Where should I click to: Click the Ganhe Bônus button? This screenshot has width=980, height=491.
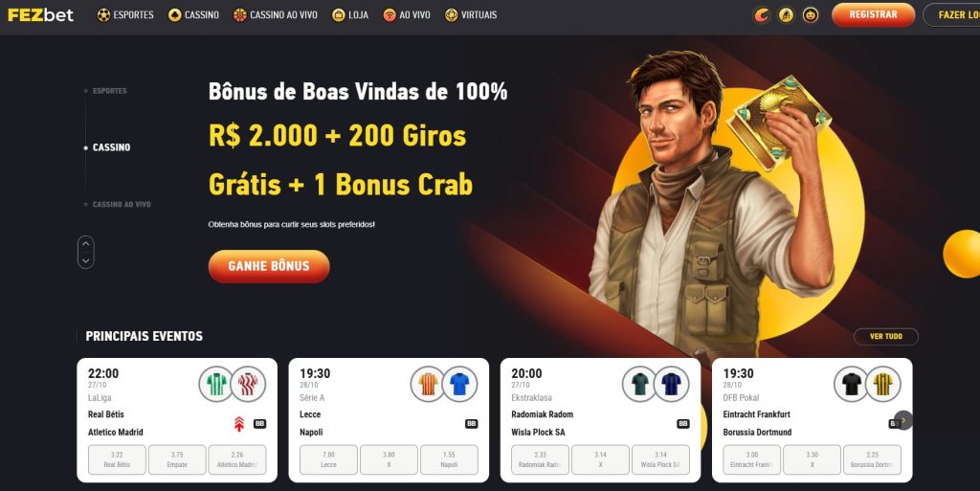point(269,266)
